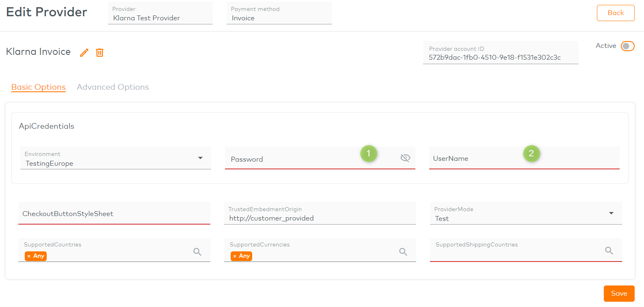Click the Back button
Viewport: 644px width, 307px height.
[x=616, y=13]
